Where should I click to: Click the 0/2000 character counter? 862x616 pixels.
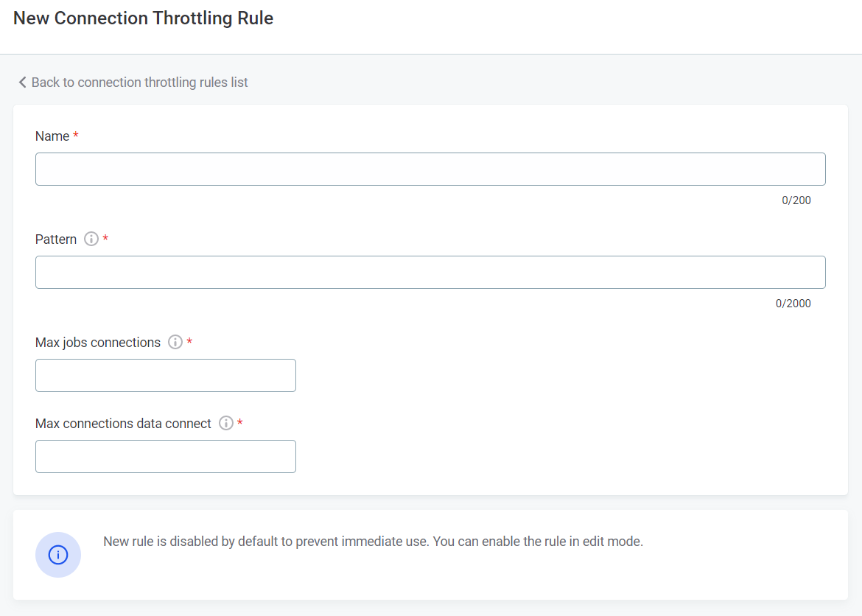794,303
